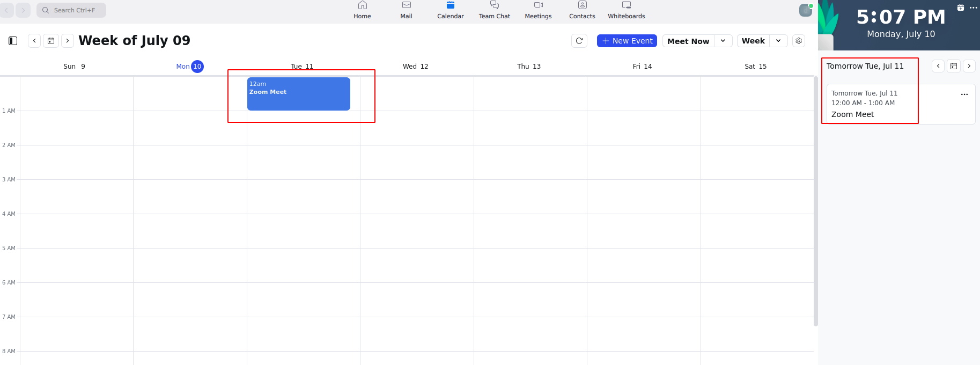Show previous day in side panel
The height and width of the screenshot is (365, 980).
point(938,66)
